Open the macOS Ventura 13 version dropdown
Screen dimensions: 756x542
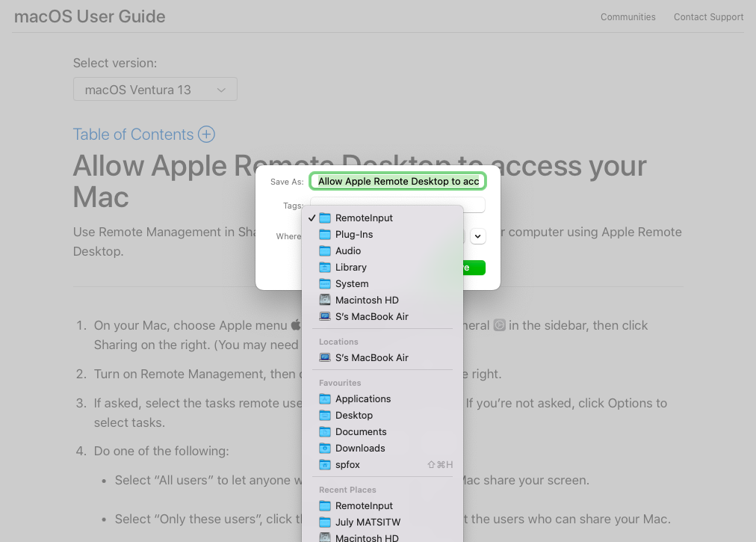[x=155, y=89]
